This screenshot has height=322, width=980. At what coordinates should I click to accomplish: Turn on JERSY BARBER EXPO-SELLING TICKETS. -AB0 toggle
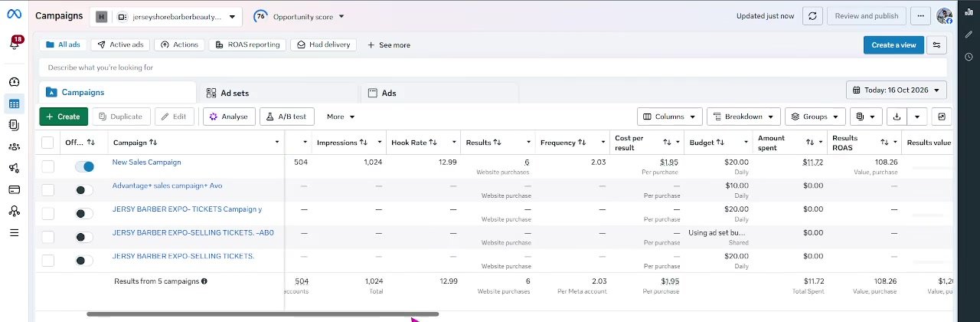[x=84, y=237]
